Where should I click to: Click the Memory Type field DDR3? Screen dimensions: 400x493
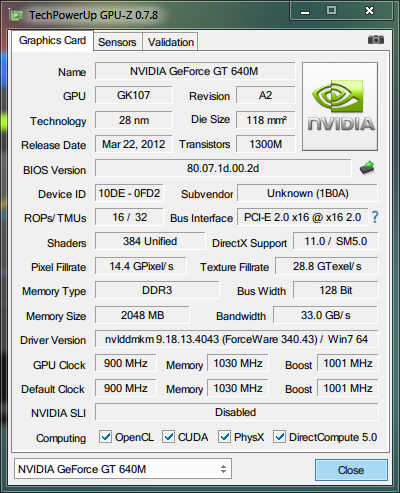[157, 290]
